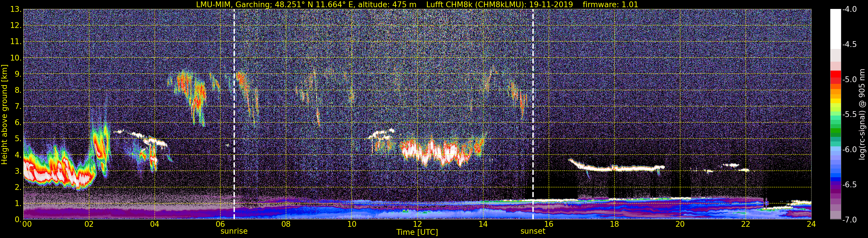Image resolution: width=868 pixels, height=238 pixels.
Task: Click the date '19-11-2019' in the title
Action: click(551, 4)
